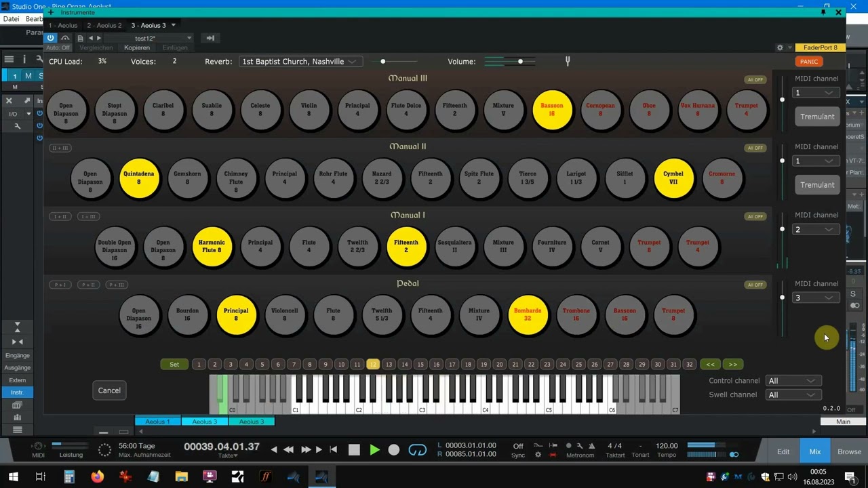Open the tuning fork settings icon

tap(568, 62)
